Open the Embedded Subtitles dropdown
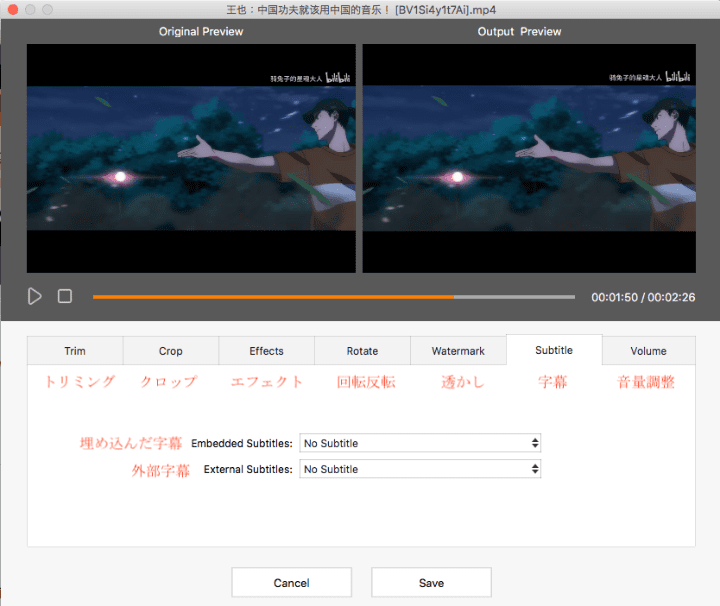The height and width of the screenshot is (606, 720). pyautogui.click(x=420, y=443)
